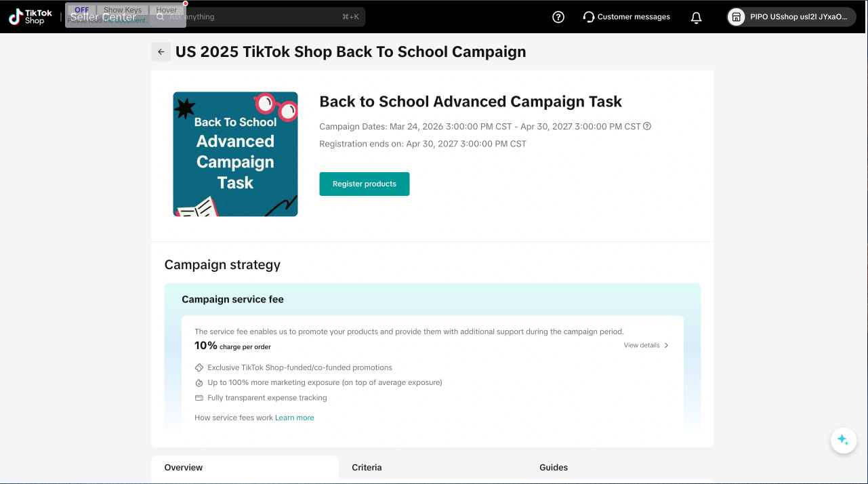Viewport: 868px width, 484px height.
Task: Click the TikTok Shop logo
Action: [30, 17]
